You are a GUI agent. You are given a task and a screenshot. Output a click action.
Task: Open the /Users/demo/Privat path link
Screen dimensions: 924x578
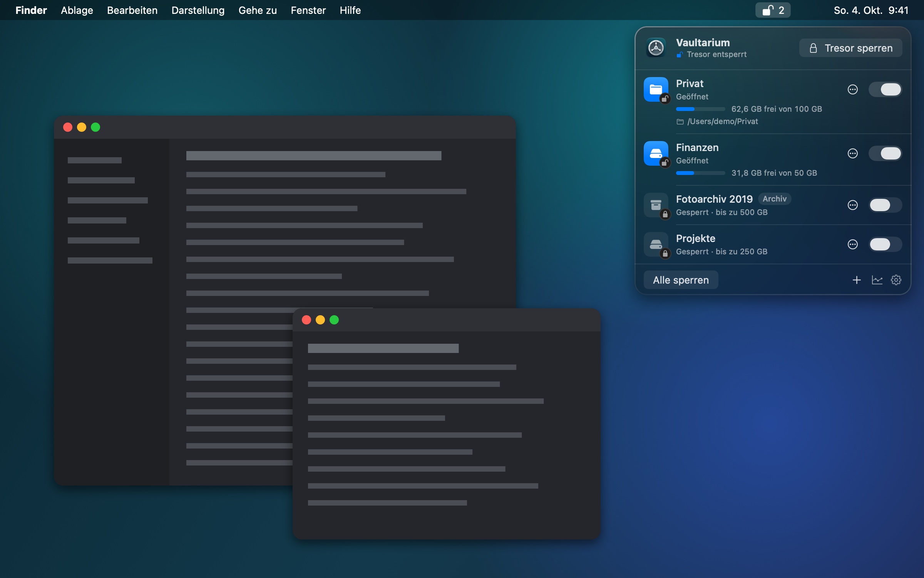718,121
